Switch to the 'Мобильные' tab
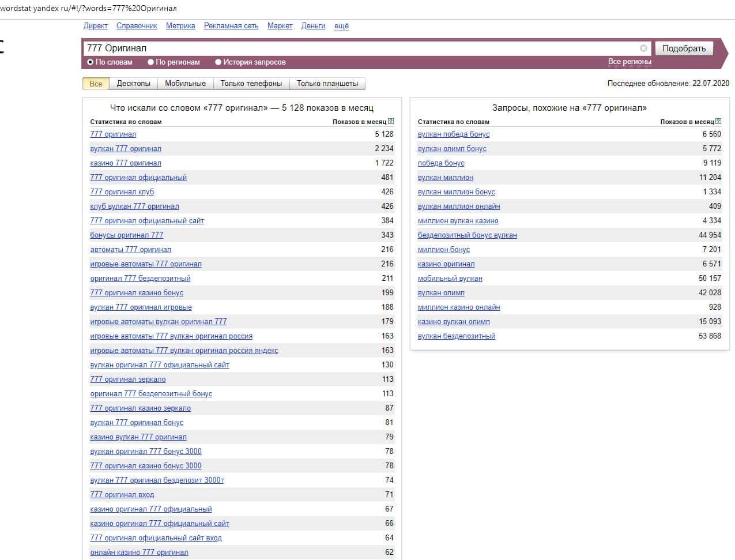735x560 pixels. click(x=185, y=84)
